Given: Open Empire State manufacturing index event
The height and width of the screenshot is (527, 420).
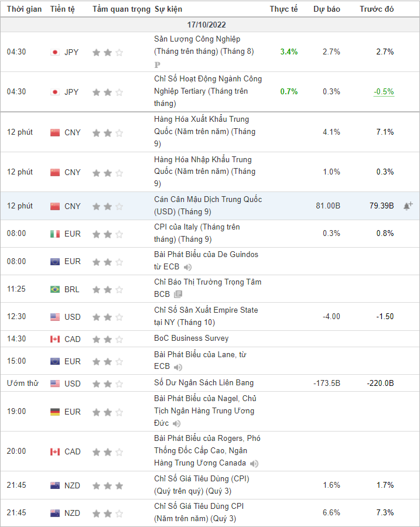Looking at the screenshot, I should click(x=206, y=316).
